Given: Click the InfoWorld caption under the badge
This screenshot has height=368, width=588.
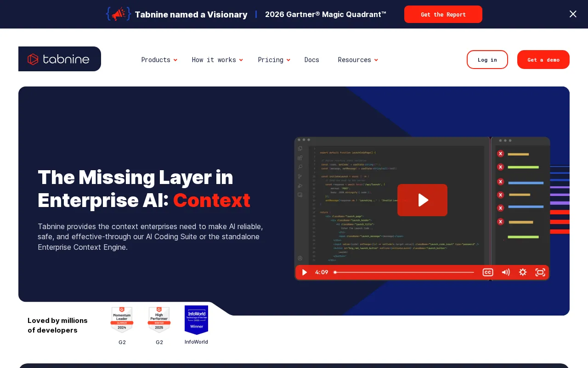Looking at the screenshot, I should click(x=196, y=342).
